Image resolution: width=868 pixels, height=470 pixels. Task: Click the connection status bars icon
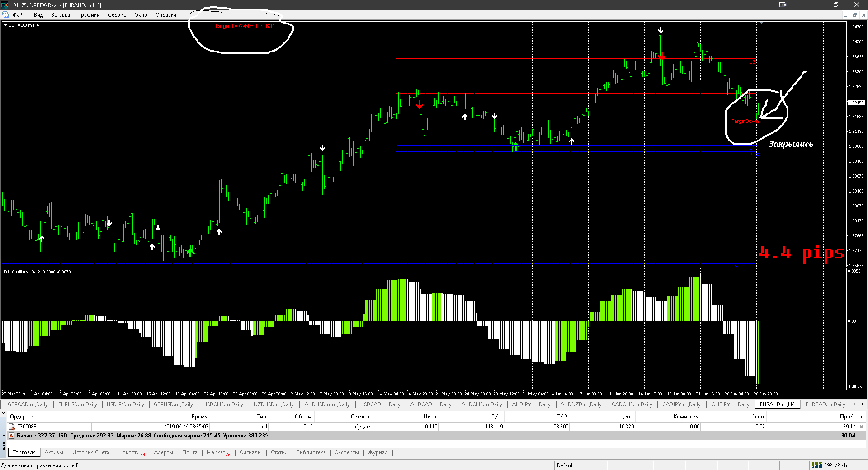point(816,465)
